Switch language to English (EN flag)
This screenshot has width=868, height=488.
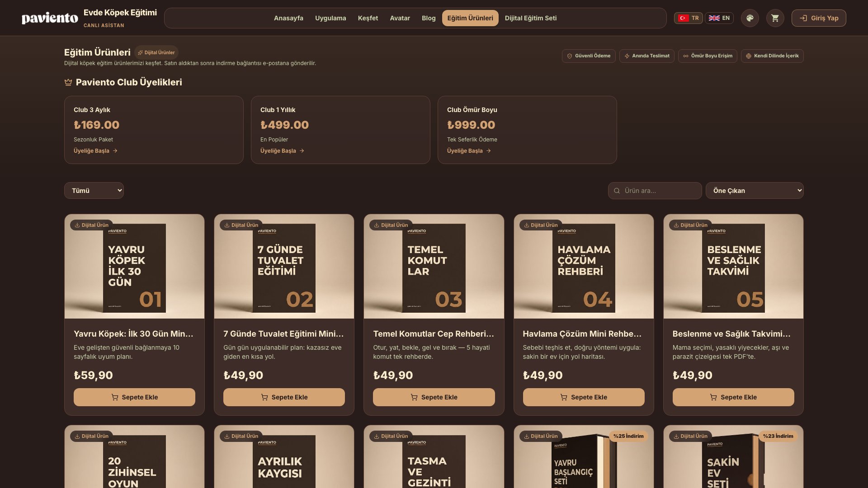point(719,18)
